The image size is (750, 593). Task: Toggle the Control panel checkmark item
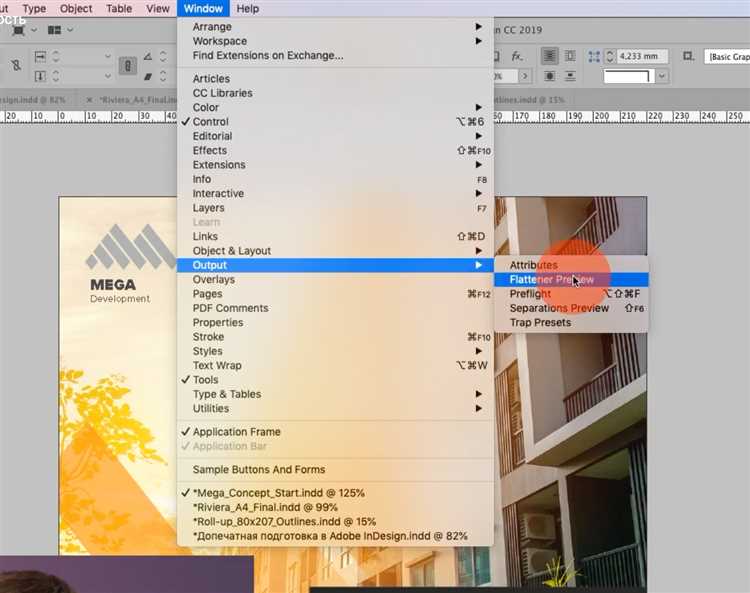click(210, 122)
